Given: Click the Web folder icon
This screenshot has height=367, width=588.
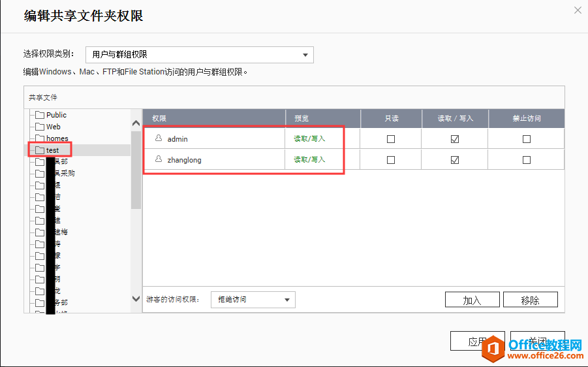Looking at the screenshot, I should [40, 127].
